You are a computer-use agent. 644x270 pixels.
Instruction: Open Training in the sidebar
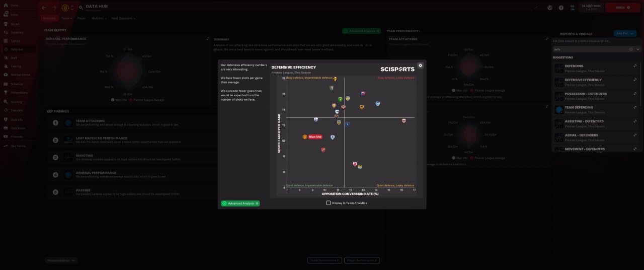16,66
